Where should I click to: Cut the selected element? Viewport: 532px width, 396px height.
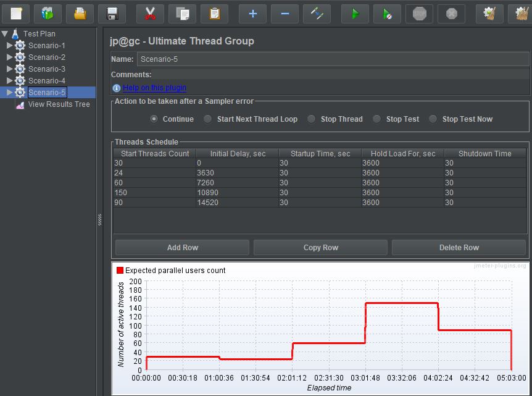[x=150, y=13]
